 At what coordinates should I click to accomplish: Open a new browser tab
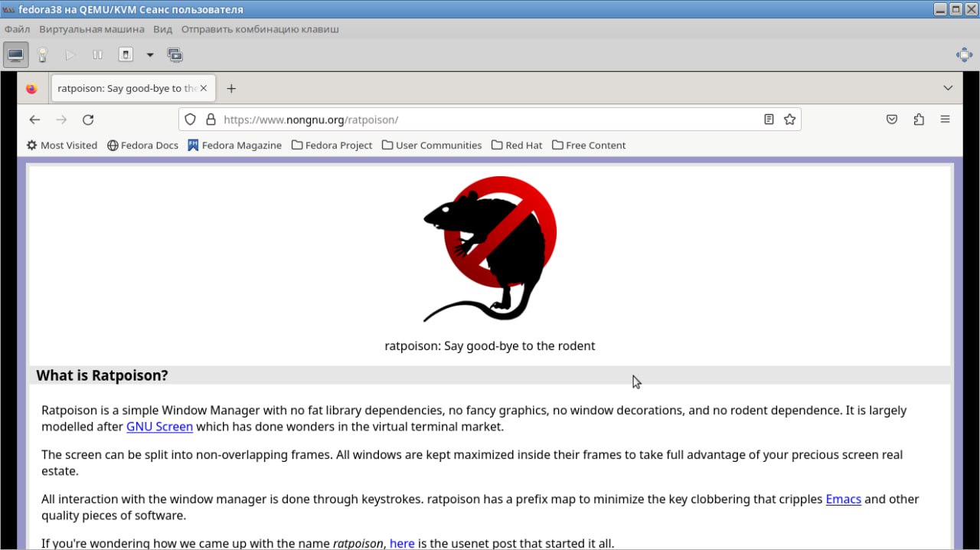tap(231, 88)
